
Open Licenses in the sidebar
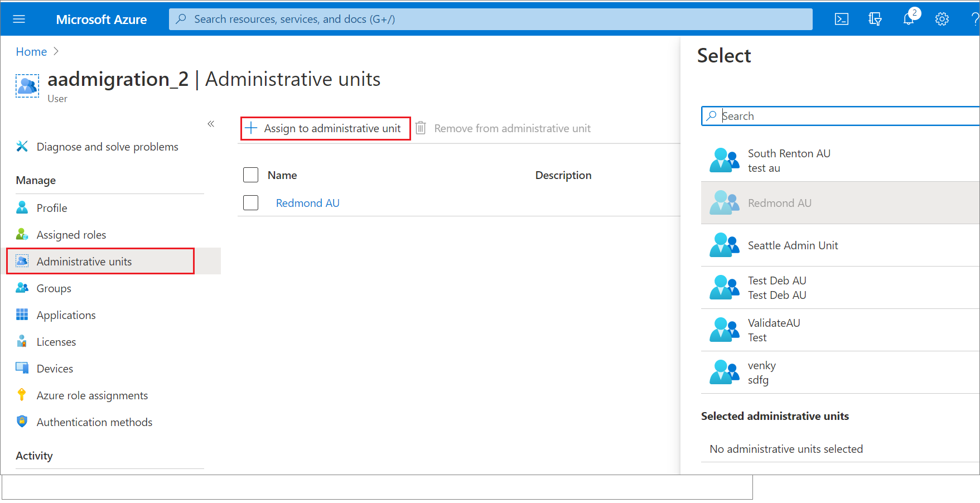click(56, 342)
